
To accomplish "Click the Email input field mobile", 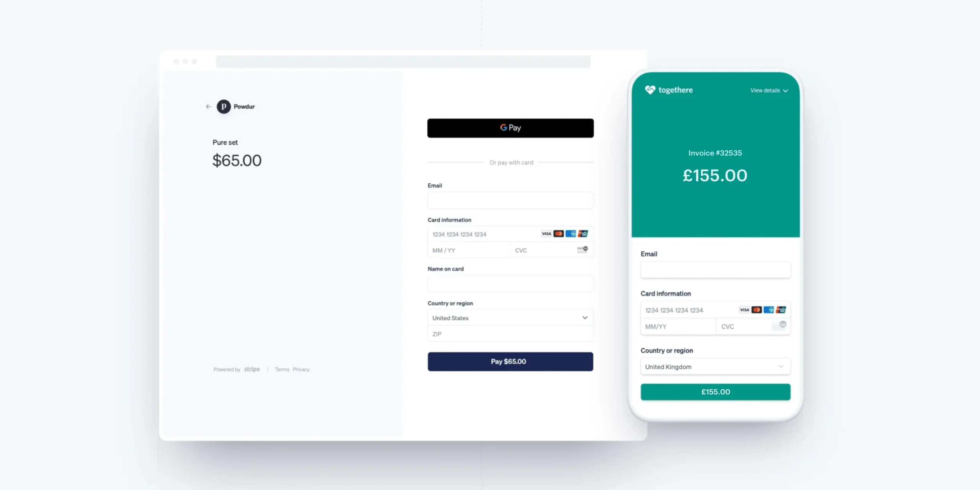I will (x=715, y=269).
